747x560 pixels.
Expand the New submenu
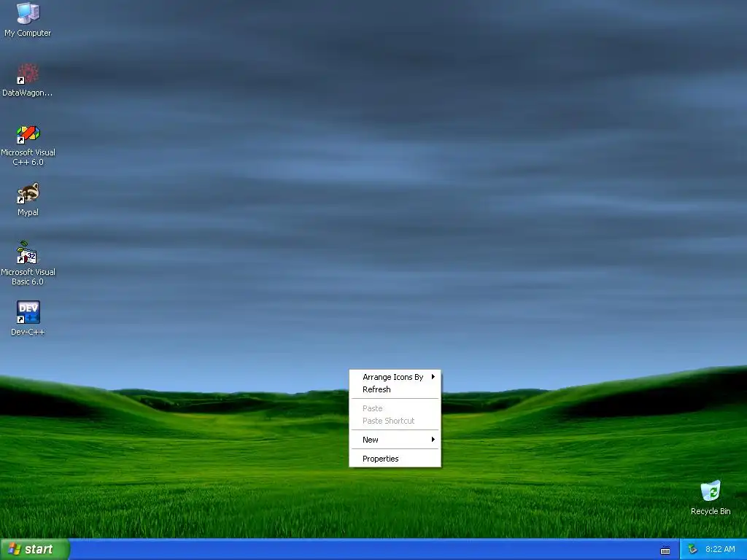pos(395,440)
